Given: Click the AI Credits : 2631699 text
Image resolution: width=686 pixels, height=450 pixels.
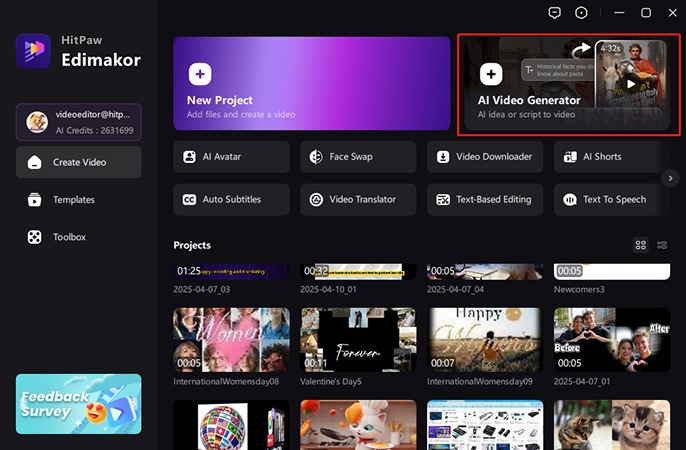Looking at the screenshot, I should 94,130.
